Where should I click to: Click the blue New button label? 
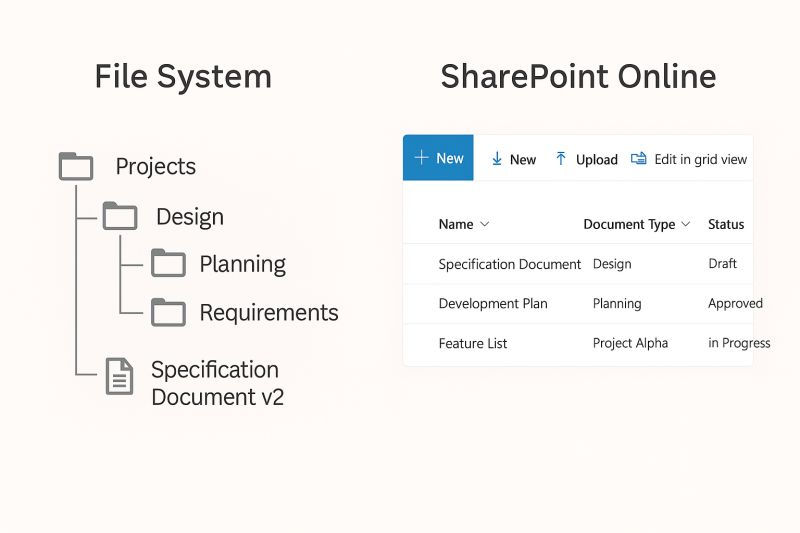click(450, 158)
